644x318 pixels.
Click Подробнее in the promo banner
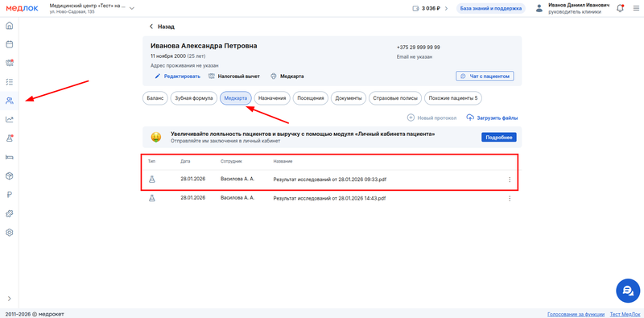pos(499,137)
